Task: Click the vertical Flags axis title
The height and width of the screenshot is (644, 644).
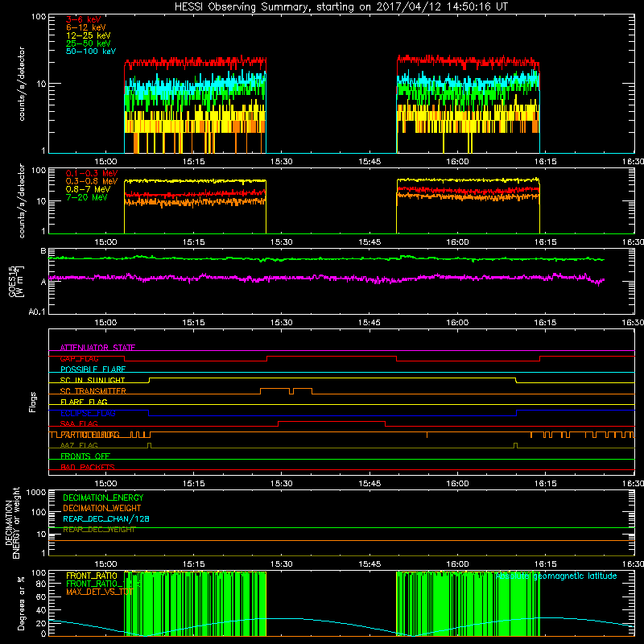Action: tap(33, 402)
